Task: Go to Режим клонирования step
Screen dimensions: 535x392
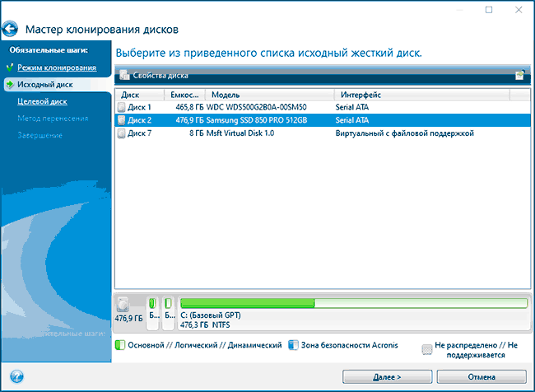Action: pos(57,67)
